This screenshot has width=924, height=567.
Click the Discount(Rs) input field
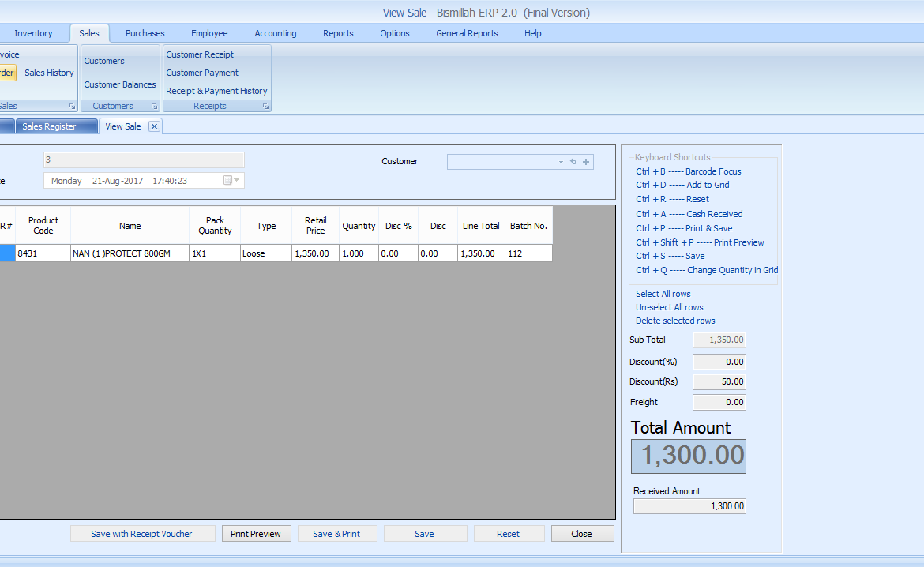point(719,381)
